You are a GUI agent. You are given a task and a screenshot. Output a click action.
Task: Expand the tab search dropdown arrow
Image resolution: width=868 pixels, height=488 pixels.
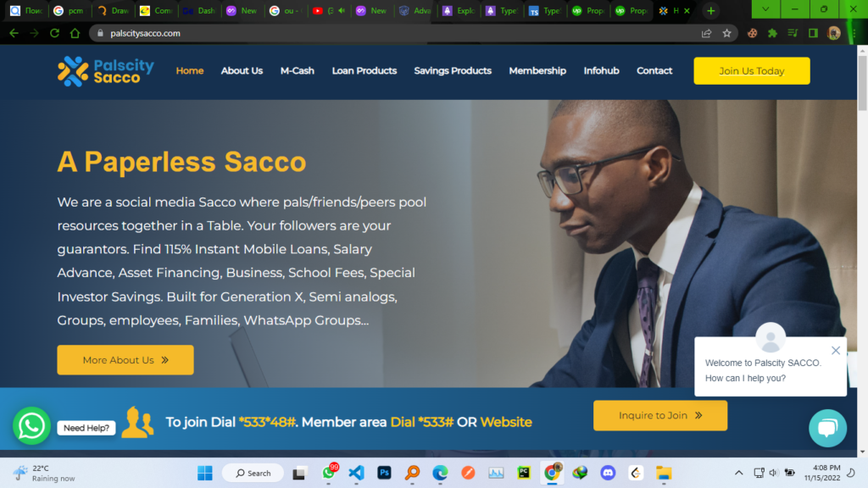point(765,9)
